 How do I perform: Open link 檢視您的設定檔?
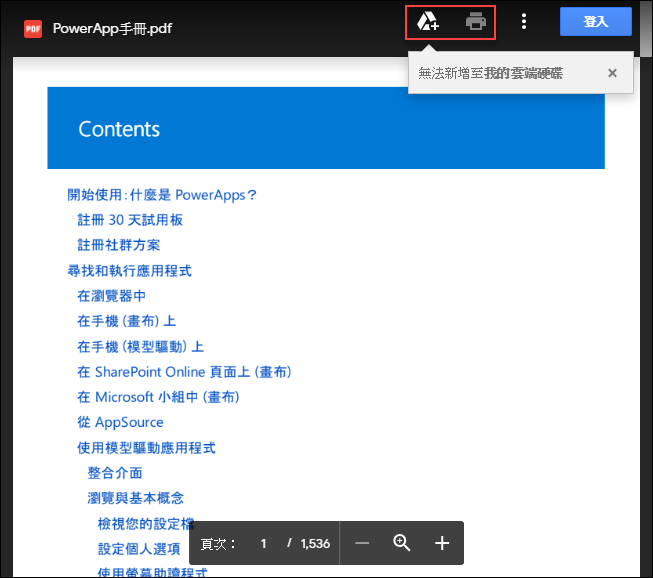[x=146, y=523]
